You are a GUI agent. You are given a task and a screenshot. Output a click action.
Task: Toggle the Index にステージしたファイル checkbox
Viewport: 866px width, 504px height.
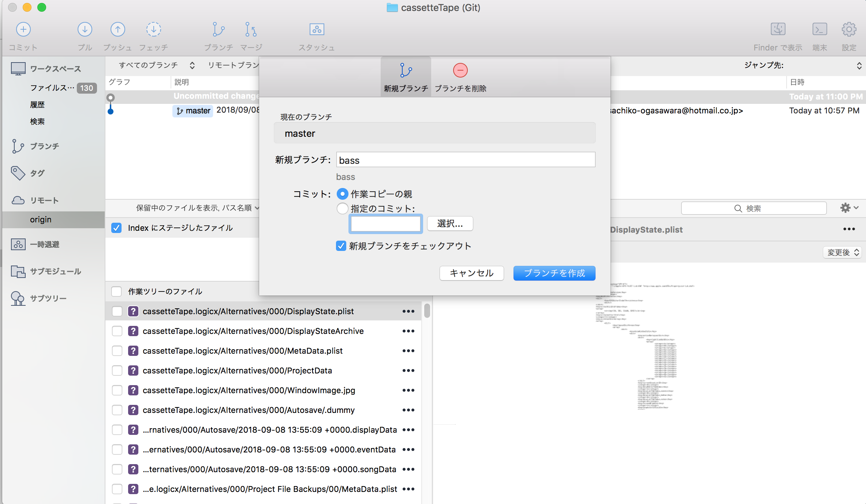tap(116, 227)
